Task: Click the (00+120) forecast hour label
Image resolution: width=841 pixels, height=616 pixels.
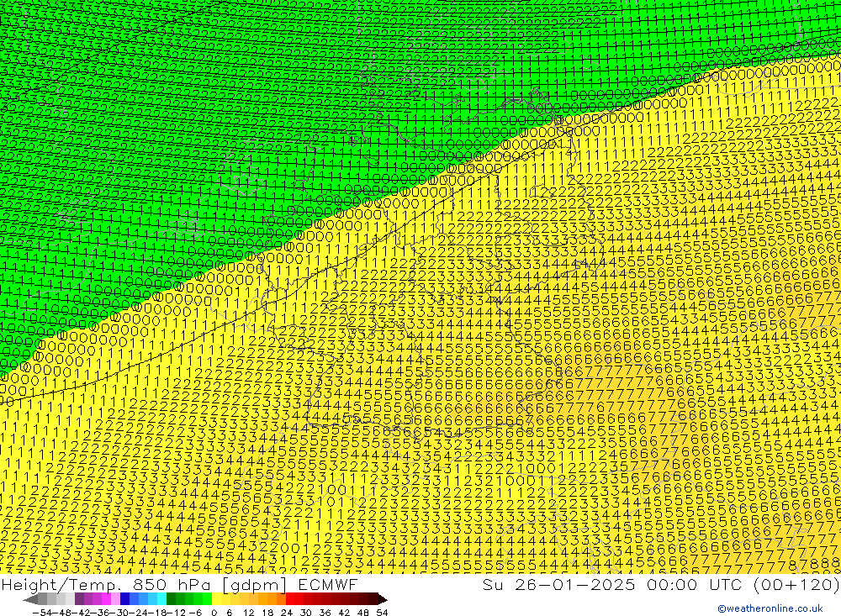Action: click(796, 584)
